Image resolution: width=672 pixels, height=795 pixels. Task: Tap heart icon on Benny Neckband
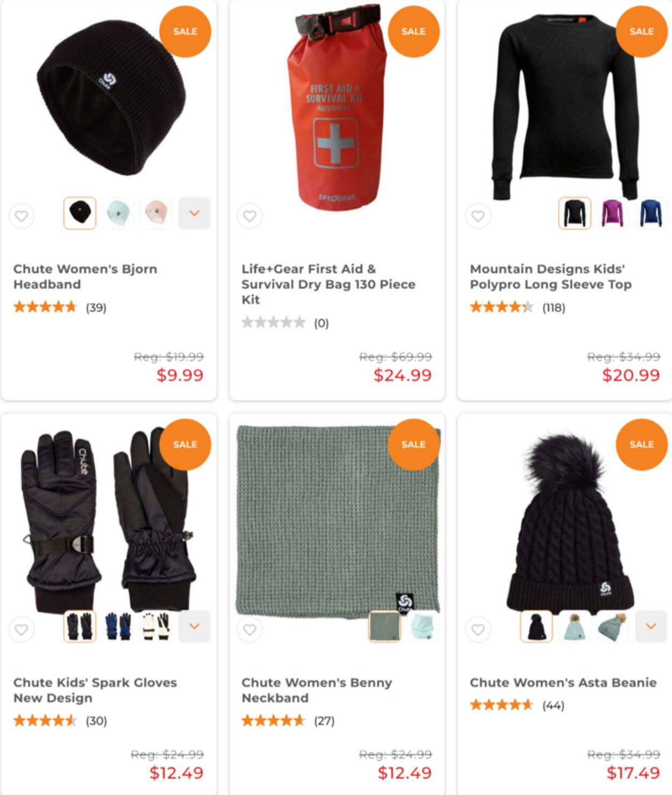249,629
